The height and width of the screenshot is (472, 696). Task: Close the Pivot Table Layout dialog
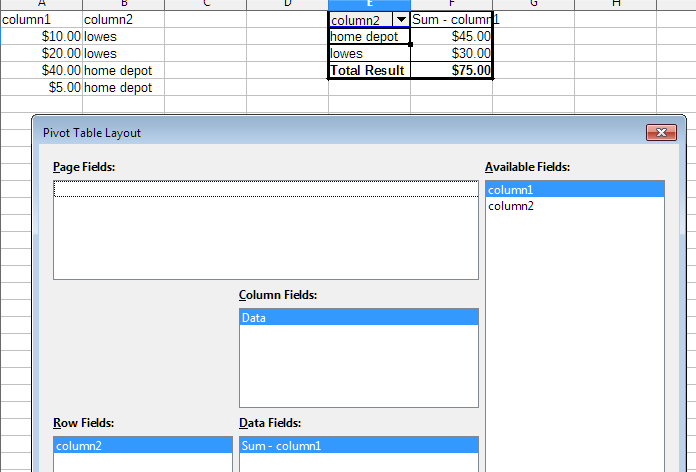(660, 133)
